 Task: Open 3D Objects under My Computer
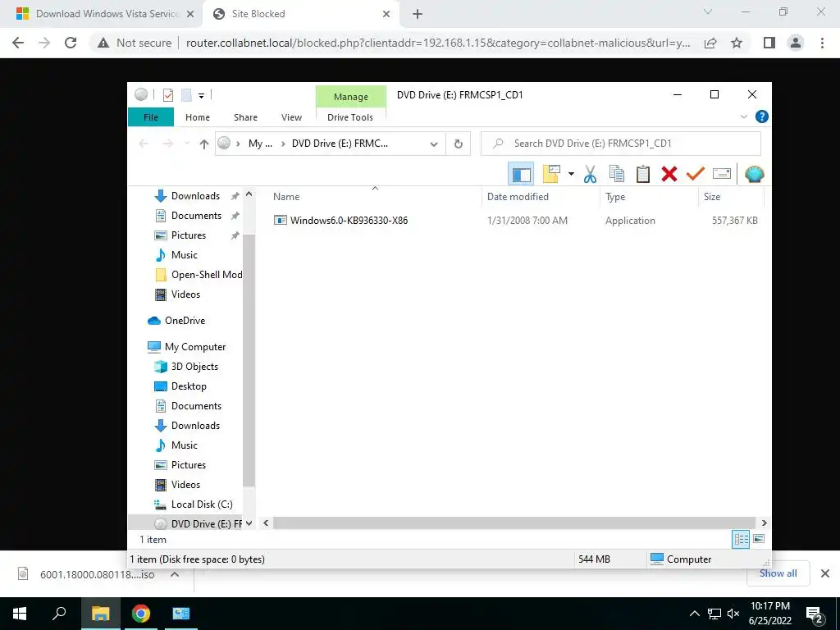[x=194, y=367]
